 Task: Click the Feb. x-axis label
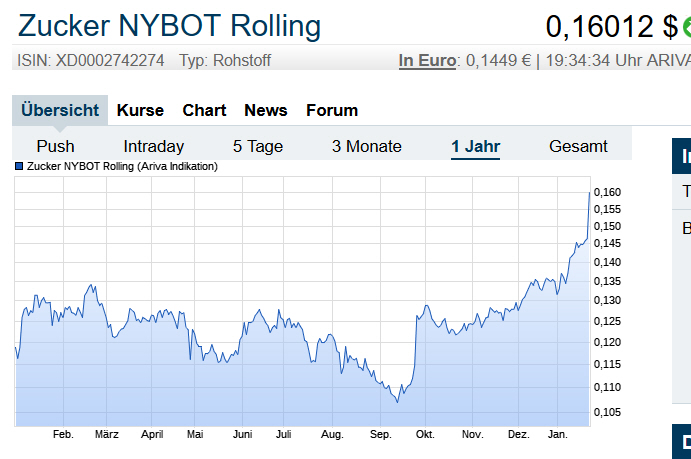tap(63, 434)
